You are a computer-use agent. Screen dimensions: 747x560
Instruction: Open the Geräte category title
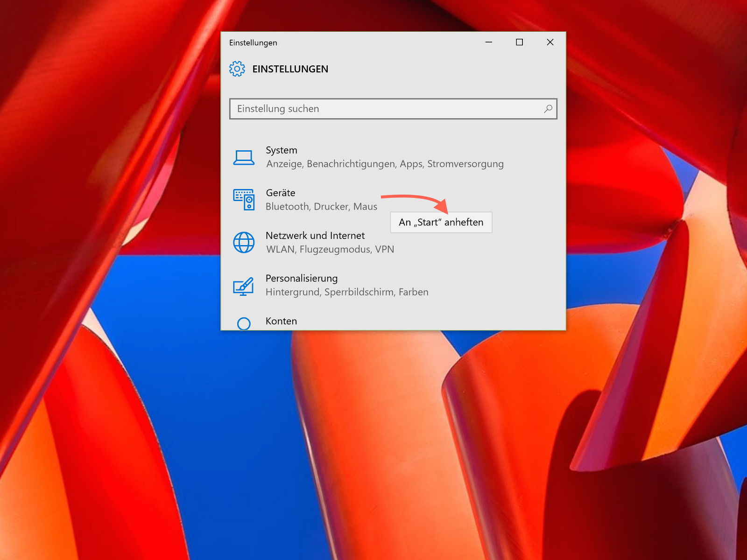(x=281, y=193)
